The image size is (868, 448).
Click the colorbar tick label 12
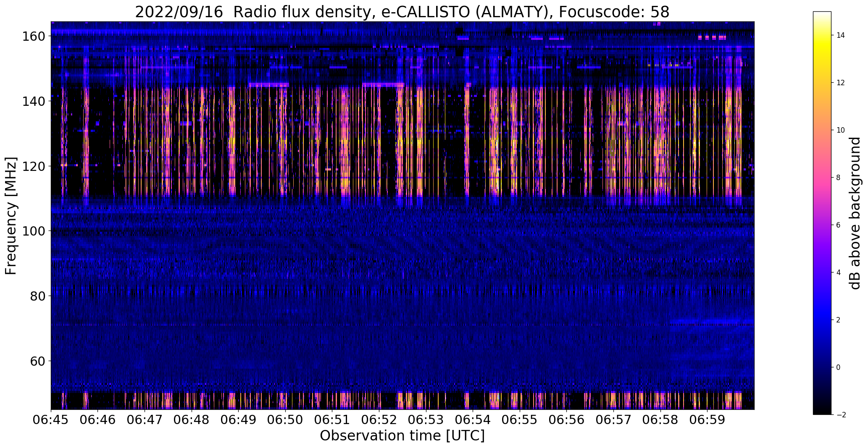pos(841,83)
